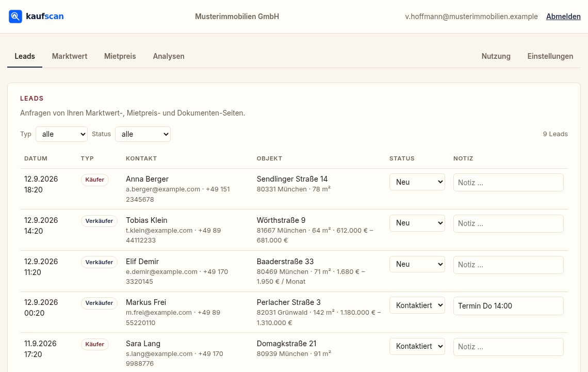Click the email e.demir@example.com
588x372 pixels.
[x=161, y=272]
